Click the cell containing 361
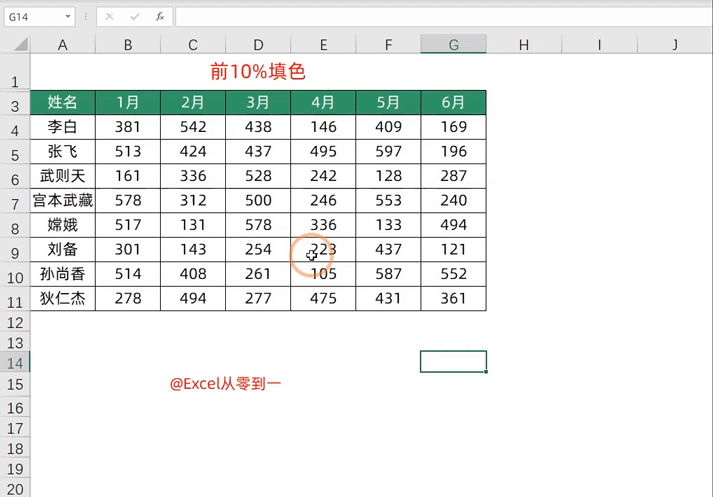Image resolution: width=713 pixels, height=497 pixels. (x=453, y=299)
